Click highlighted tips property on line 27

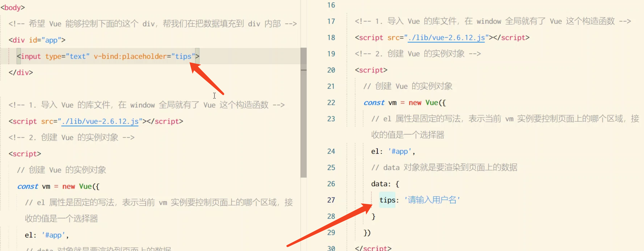click(x=387, y=200)
